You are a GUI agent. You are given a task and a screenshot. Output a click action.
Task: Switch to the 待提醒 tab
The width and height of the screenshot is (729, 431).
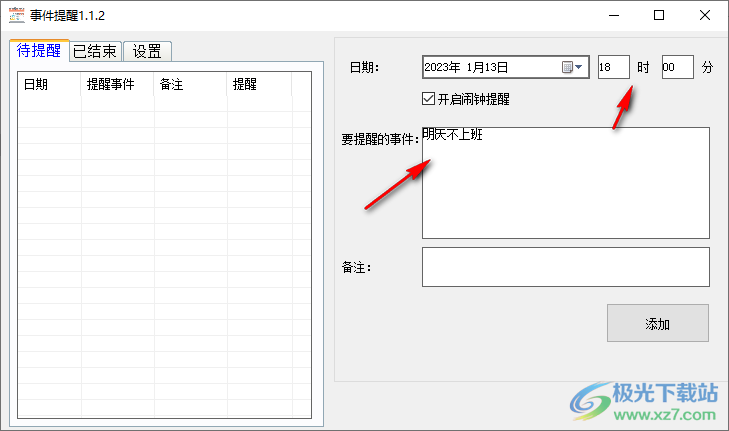pos(40,50)
